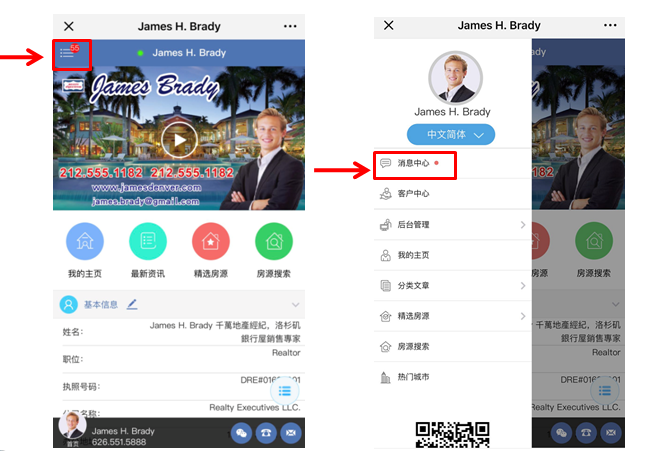This screenshot has height=451, width=645.
Task: Expand 精选房源 chevron arrow in side menu
Action: pos(523,316)
